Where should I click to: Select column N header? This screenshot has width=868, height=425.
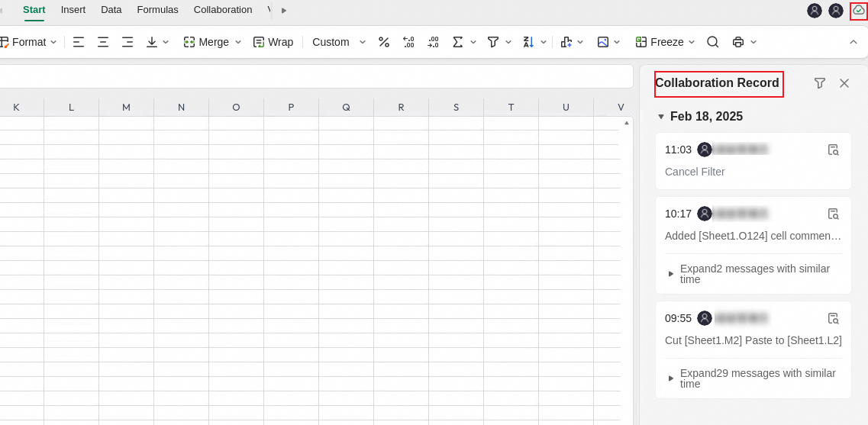pyautogui.click(x=181, y=108)
